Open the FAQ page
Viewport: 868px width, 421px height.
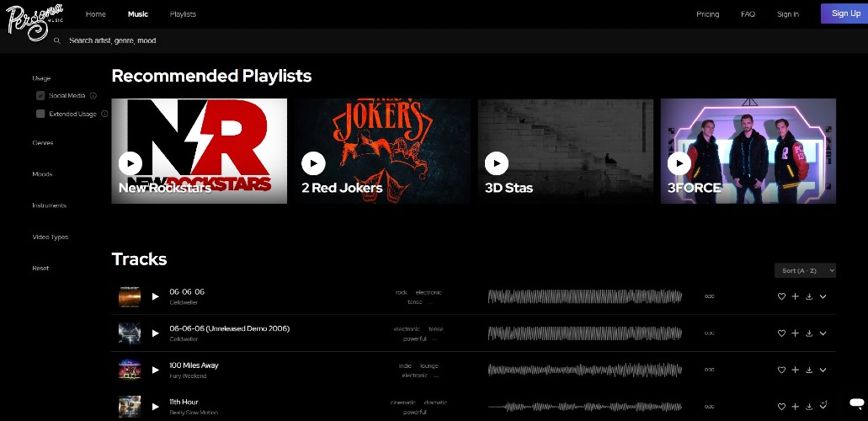pyautogui.click(x=748, y=13)
